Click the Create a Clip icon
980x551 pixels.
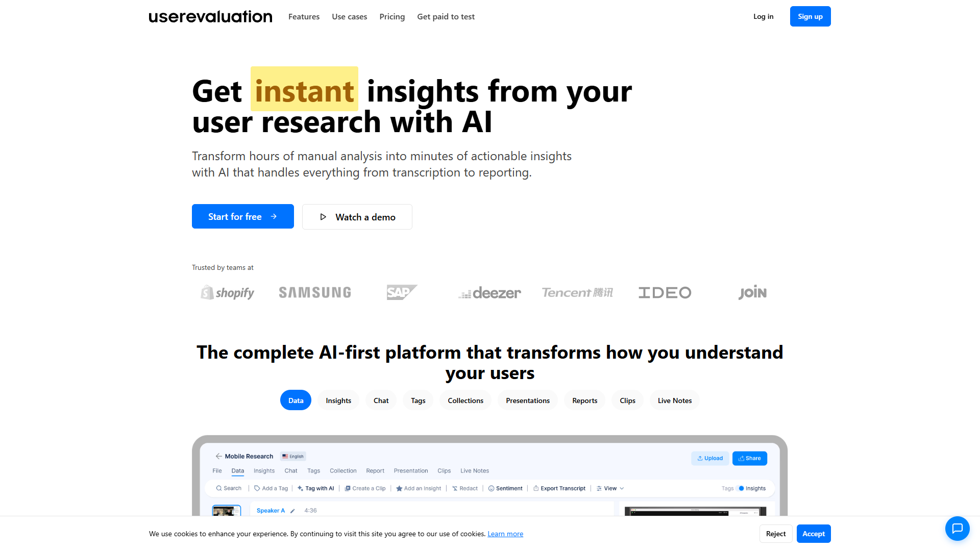pos(348,488)
